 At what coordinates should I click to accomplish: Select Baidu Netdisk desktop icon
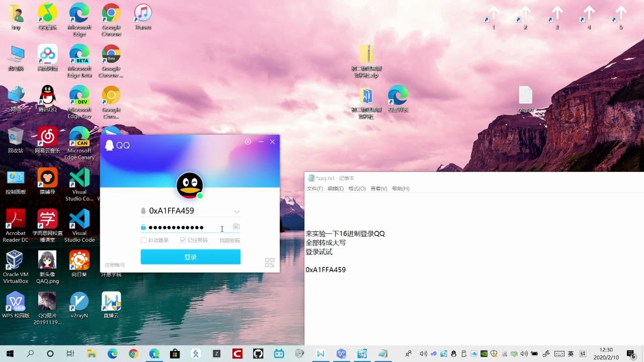tap(47, 58)
